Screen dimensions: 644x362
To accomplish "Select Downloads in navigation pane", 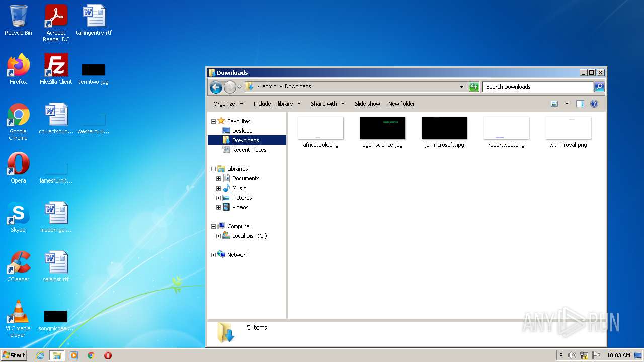I will click(247, 140).
